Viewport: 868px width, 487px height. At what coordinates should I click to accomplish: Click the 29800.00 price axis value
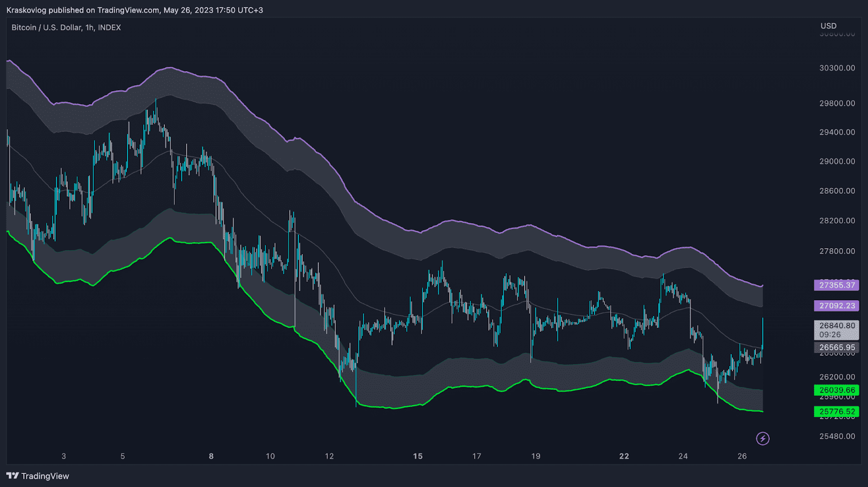(x=837, y=103)
